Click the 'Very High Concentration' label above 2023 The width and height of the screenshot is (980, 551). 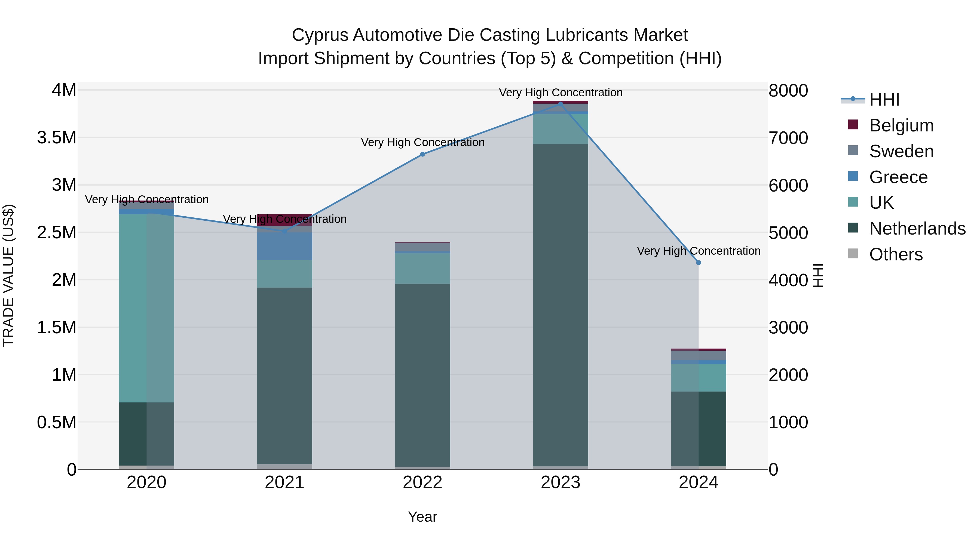561,93
